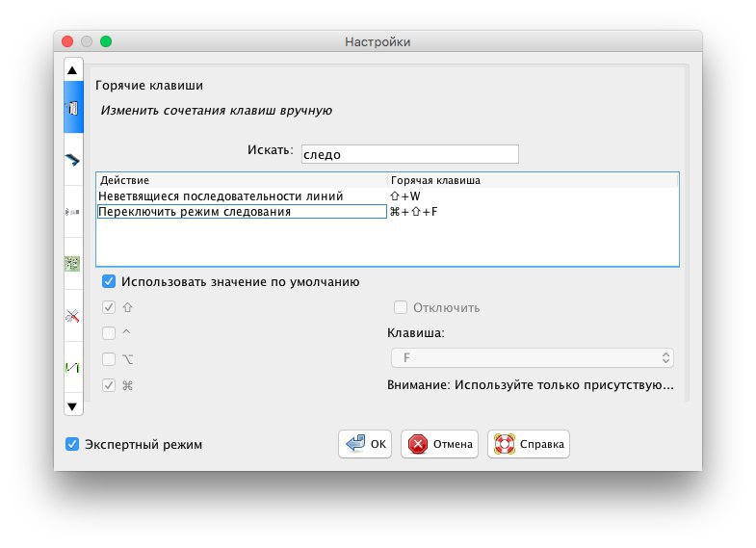Open the remote control preferences tab icon
The width and height of the screenshot is (756, 548).
point(73,212)
